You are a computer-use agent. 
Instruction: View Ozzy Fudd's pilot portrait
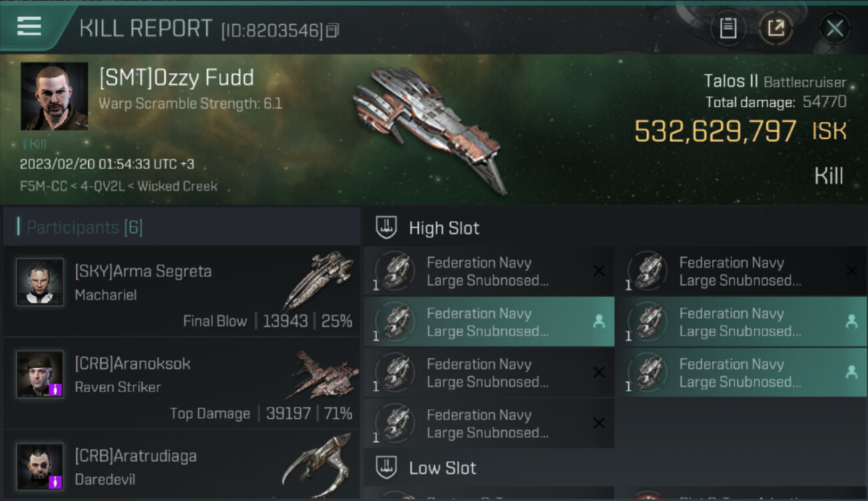(54, 96)
